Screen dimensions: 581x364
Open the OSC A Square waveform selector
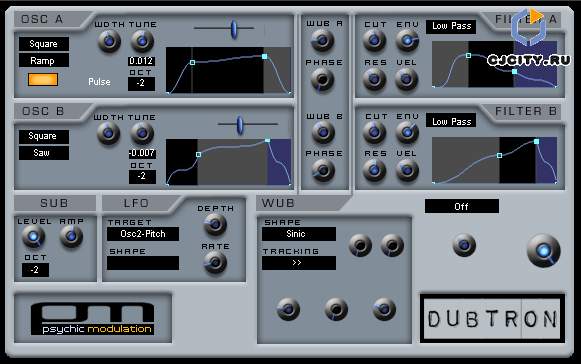pos(44,44)
